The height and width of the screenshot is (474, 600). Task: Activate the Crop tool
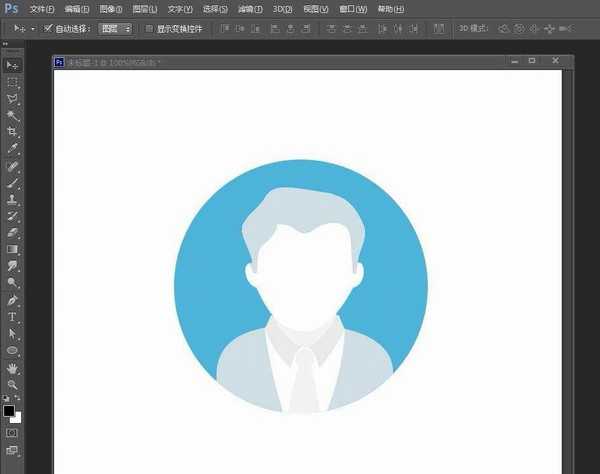pyautogui.click(x=13, y=133)
